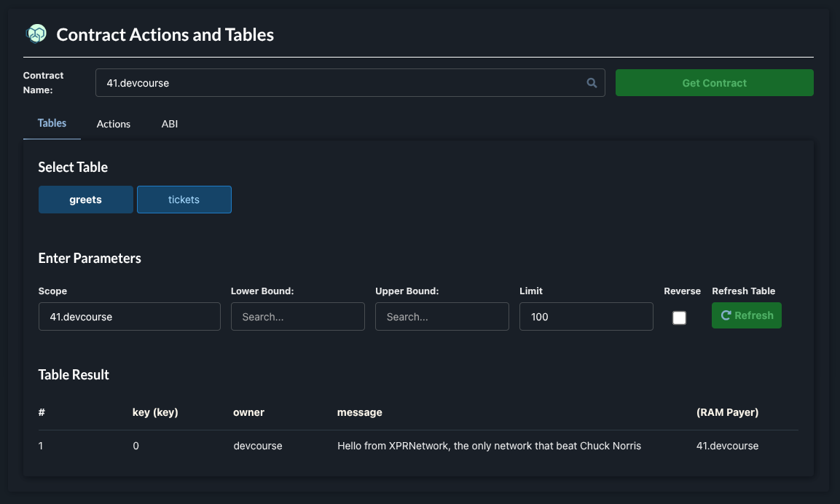Click into the Scope field
840x504 pixels.
pos(129,317)
